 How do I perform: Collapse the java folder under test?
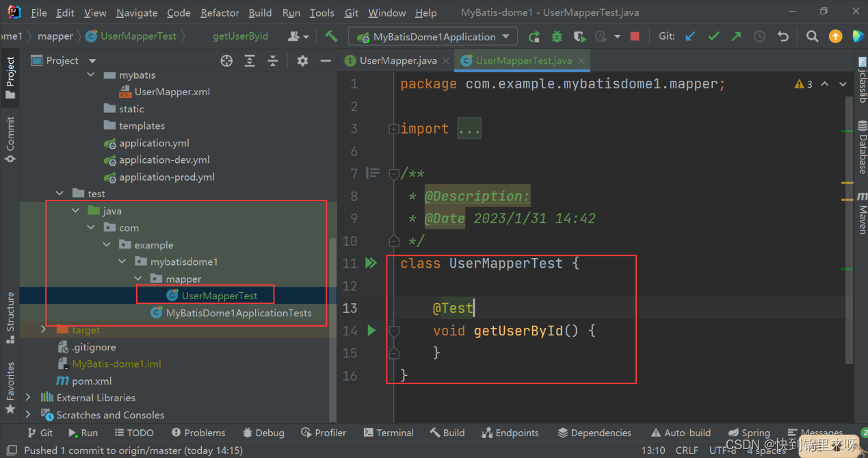[x=75, y=211]
